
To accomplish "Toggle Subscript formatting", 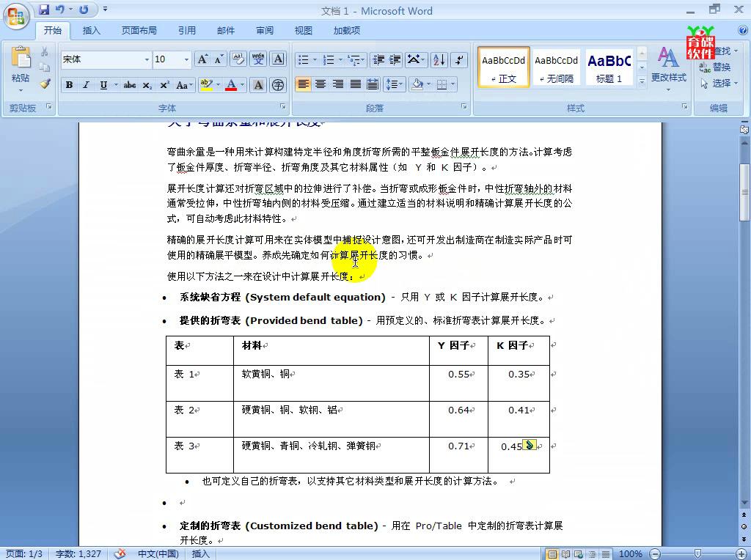I will (x=147, y=85).
